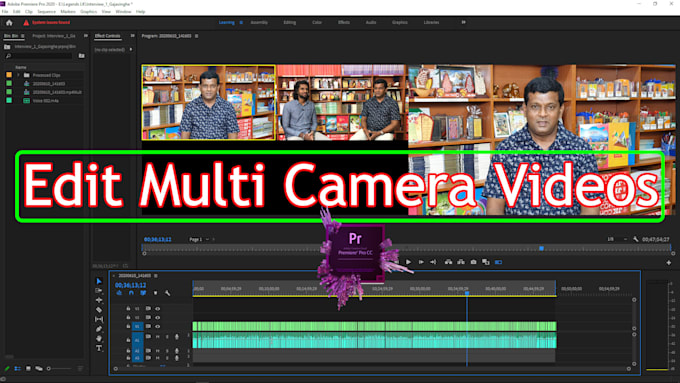Click the Extract button
This screenshot has width=680, height=383.
click(461, 262)
